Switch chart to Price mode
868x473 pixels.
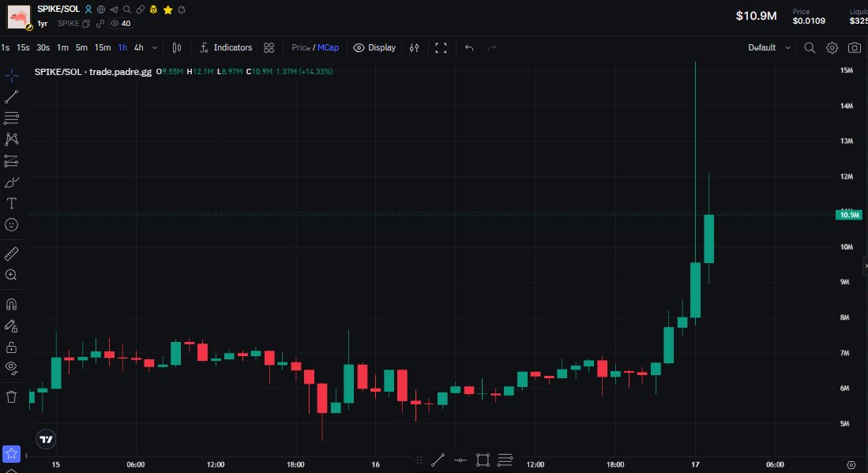point(301,47)
